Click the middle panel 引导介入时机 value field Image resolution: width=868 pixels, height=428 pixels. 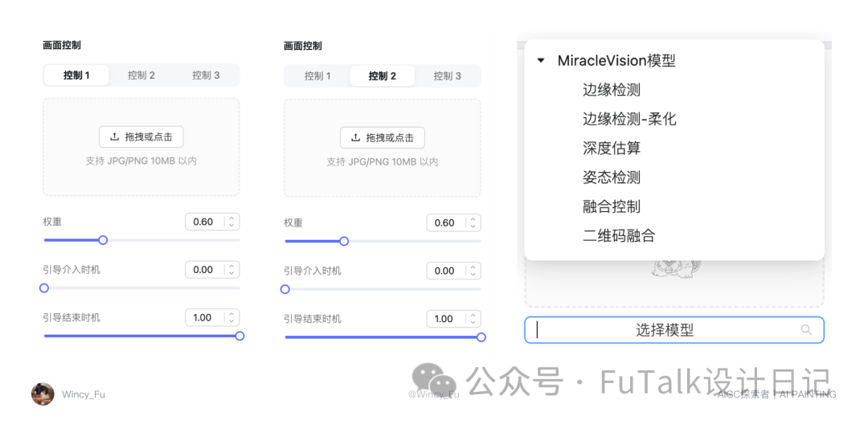(453, 271)
